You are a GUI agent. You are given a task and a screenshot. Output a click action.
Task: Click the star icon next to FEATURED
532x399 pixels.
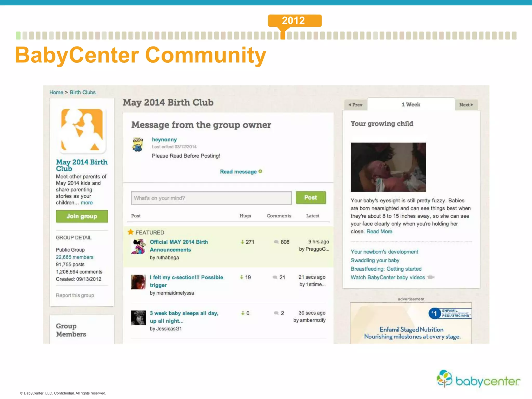point(130,232)
